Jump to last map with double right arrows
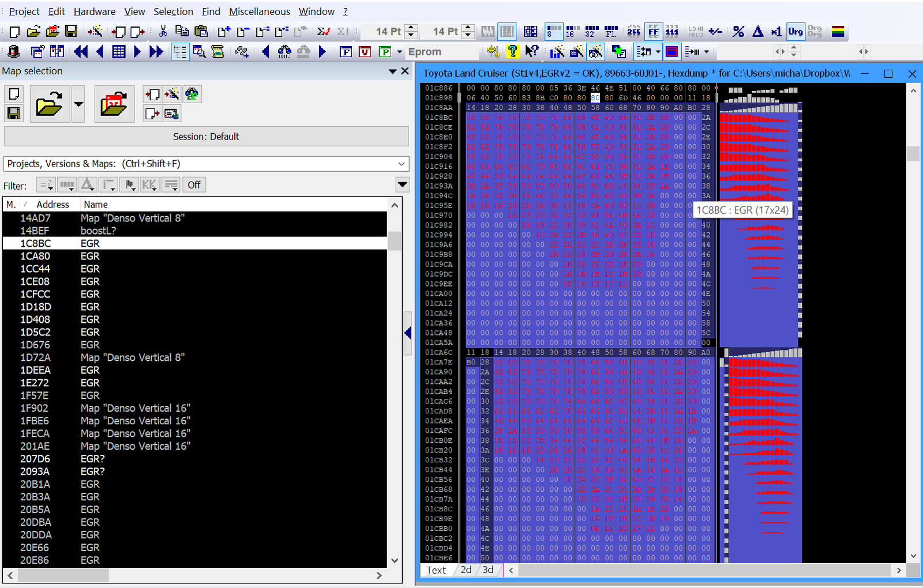 (156, 52)
